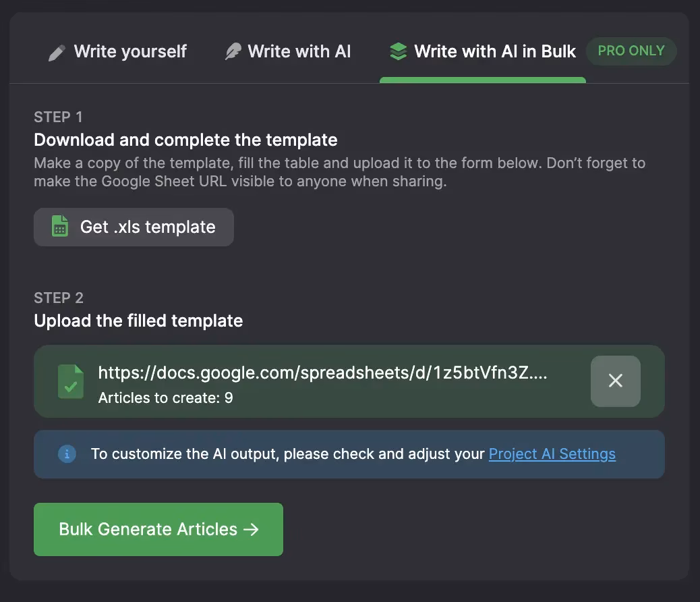Click the green layered stack icon

(399, 52)
